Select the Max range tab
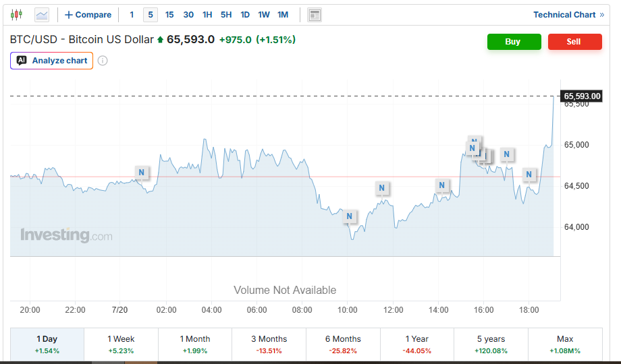 coord(565,344)
